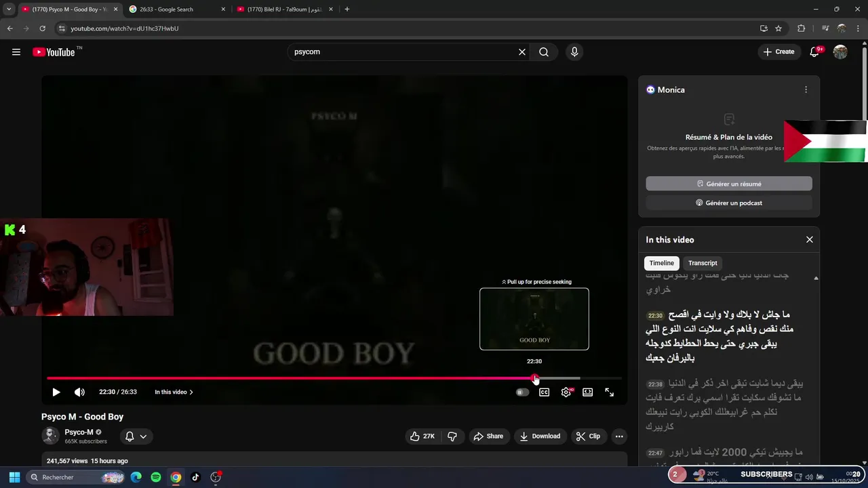Open the Chrome three-dot menu
This screenshot has height=488, width=868.
point(859,28)
